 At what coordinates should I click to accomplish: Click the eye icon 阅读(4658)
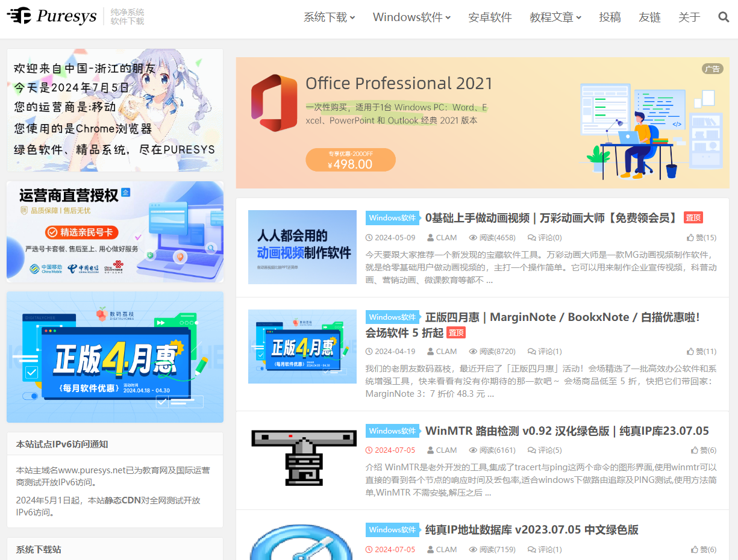pos(474,238)
